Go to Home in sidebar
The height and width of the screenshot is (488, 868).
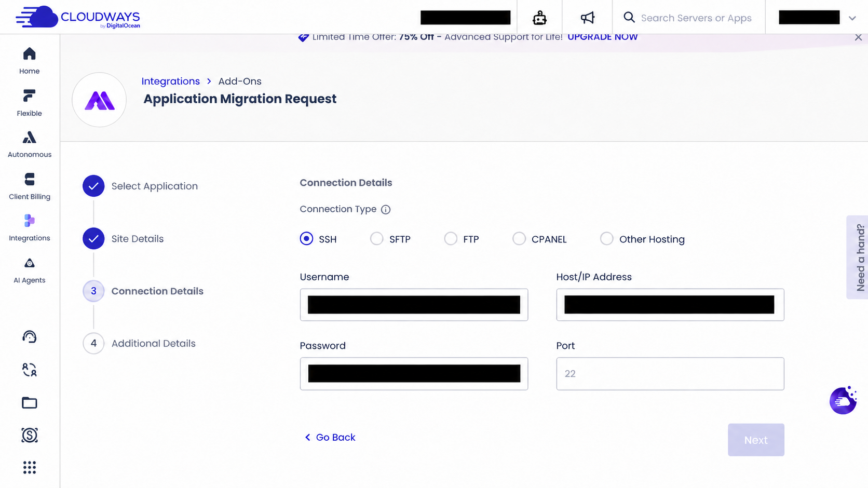(x=30, y=61)
